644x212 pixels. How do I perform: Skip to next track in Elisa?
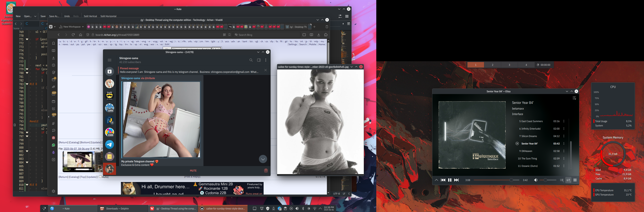tap(456, 180)
